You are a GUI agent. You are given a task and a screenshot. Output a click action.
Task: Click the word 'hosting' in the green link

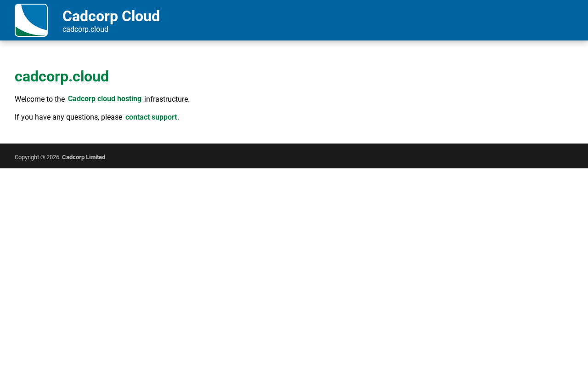(129, 99)
